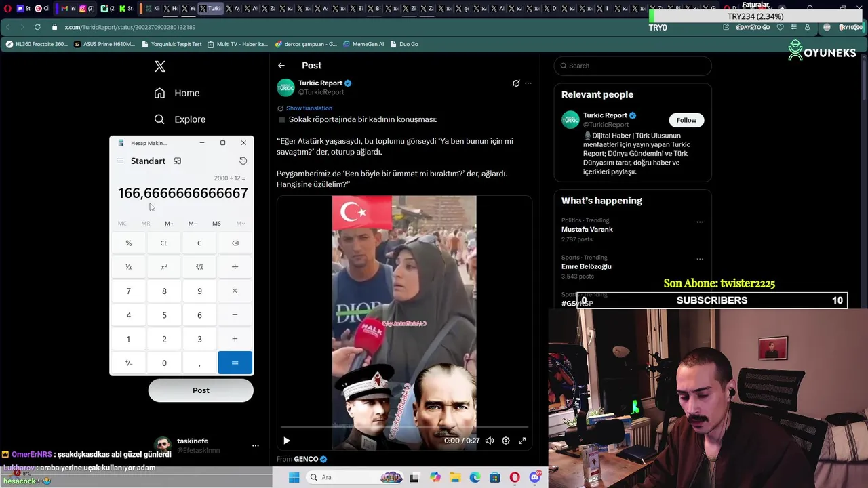Screen dimensions: 868x488
Task: Click the X Search field
Action: pyautogui.click(x=633, y=66)
